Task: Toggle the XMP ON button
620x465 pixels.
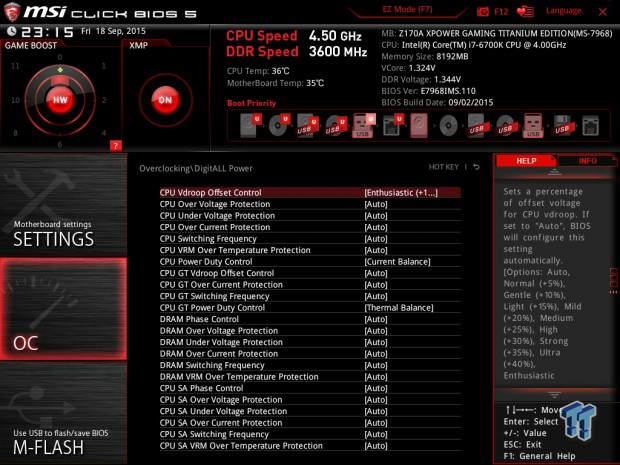Action: pyautogui.click(x=165, y=100)
